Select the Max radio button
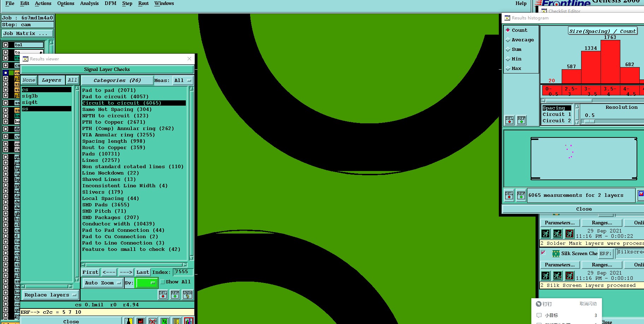The height and width of the screenshot is (324, 644). 508,68
